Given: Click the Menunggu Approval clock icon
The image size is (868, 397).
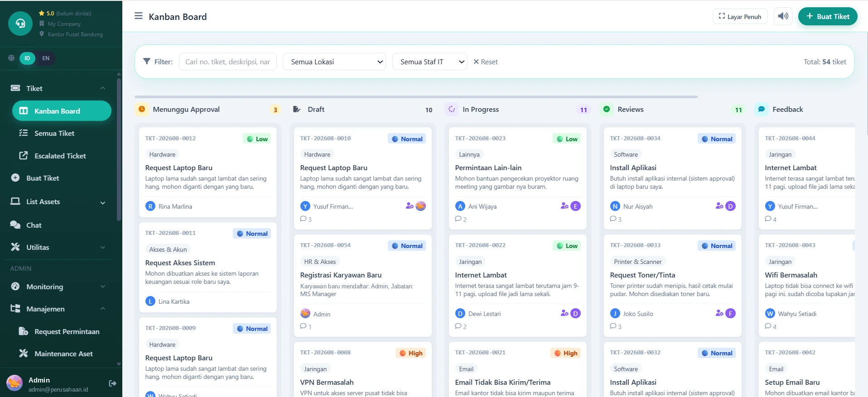Looking at the screenshot, I should click(x=142, y=109).
